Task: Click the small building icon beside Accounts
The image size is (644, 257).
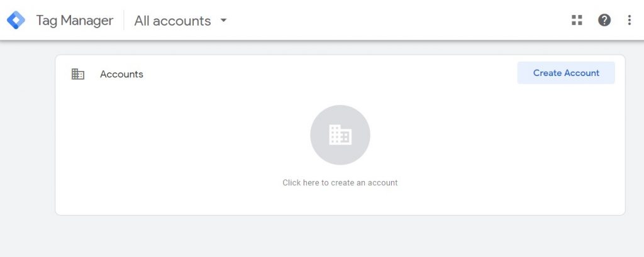Action: (77, 74)
